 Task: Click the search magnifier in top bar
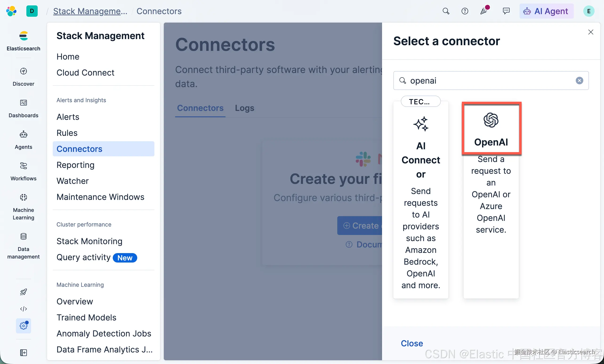coord(446,11)
